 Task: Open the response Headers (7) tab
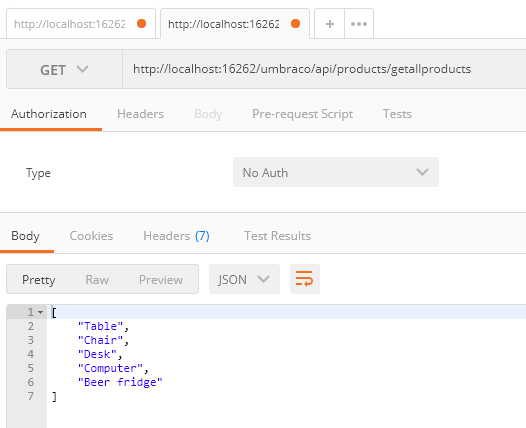pyautogui.click(x=176, y=236)
